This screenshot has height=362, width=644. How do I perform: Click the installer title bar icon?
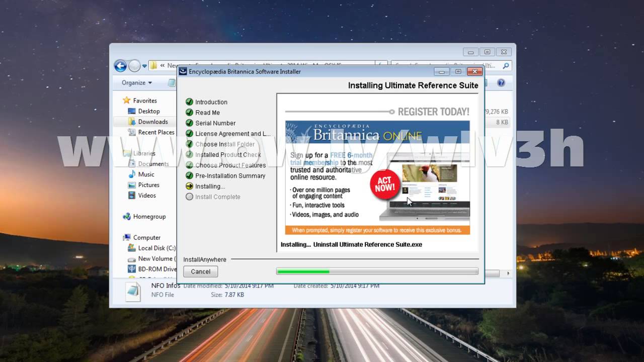(x=183, y=71)
